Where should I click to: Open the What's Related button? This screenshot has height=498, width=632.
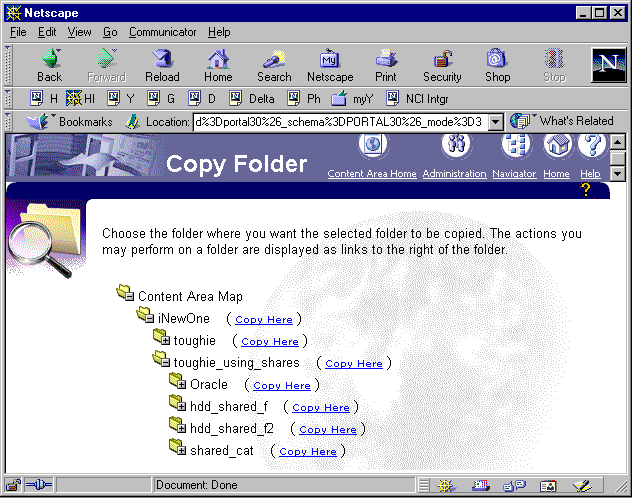564,121
